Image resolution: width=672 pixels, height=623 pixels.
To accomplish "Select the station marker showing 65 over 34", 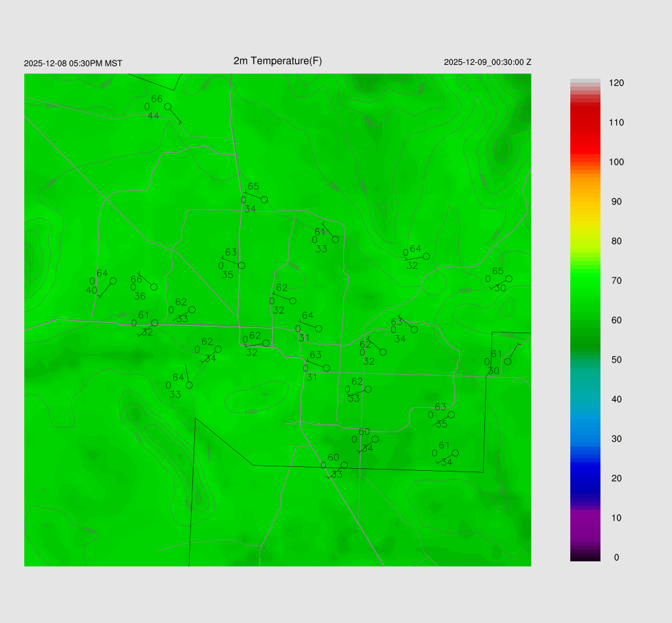I will coord(264,199).
